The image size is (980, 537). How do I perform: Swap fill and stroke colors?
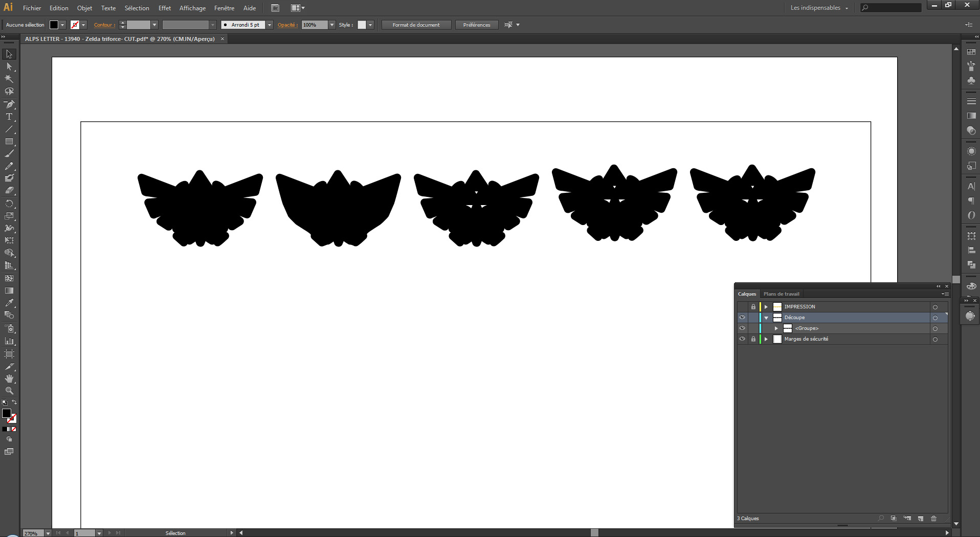tap(14, 402)
